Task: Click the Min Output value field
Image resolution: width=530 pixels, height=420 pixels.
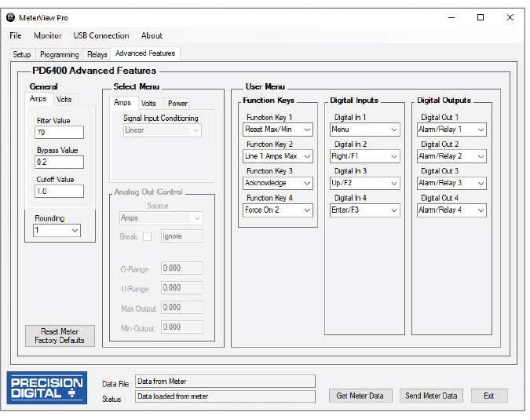Action: (x=182, y=327)
